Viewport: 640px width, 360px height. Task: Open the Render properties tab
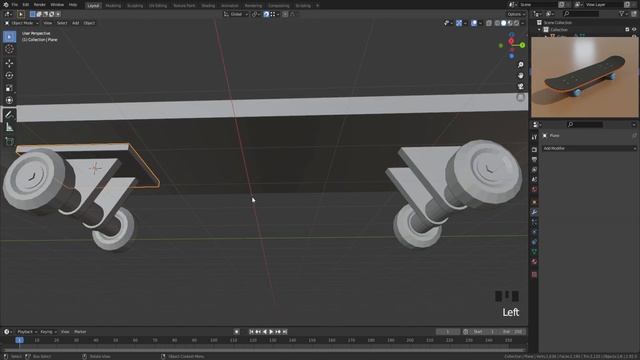tap(534, 150)
